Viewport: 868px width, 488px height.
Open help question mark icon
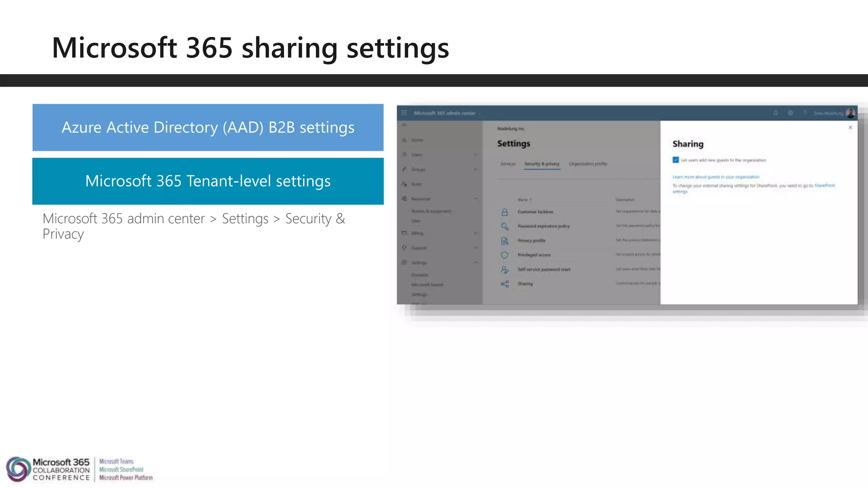coord(804,113)
